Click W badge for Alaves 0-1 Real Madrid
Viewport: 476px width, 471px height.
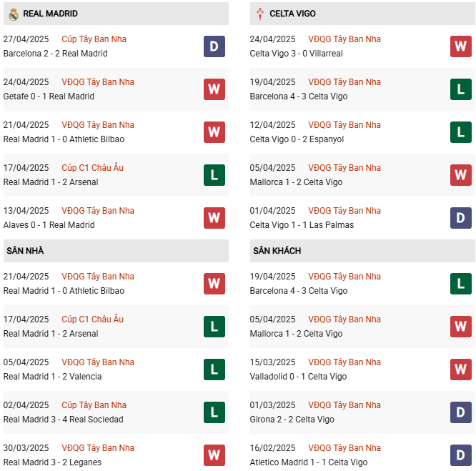214,218
